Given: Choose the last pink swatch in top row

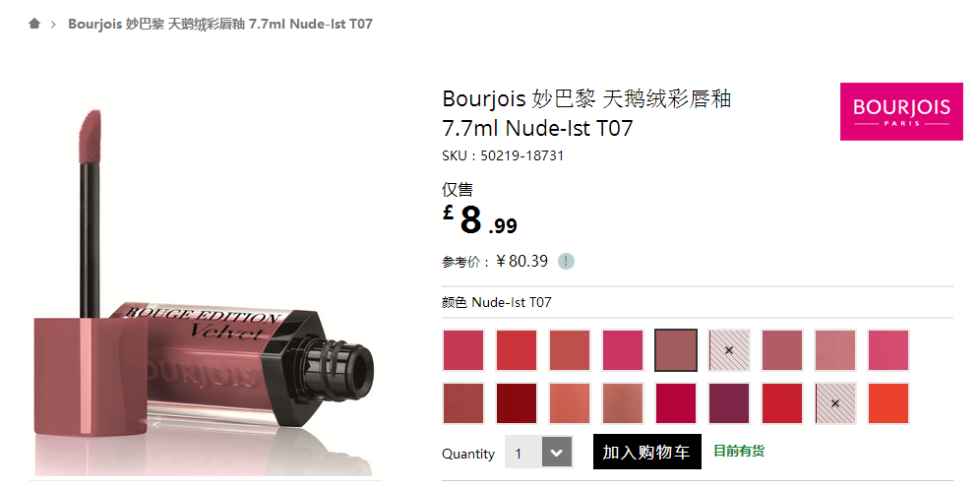Looking at the screenshot, I should [x=888, y=351].
